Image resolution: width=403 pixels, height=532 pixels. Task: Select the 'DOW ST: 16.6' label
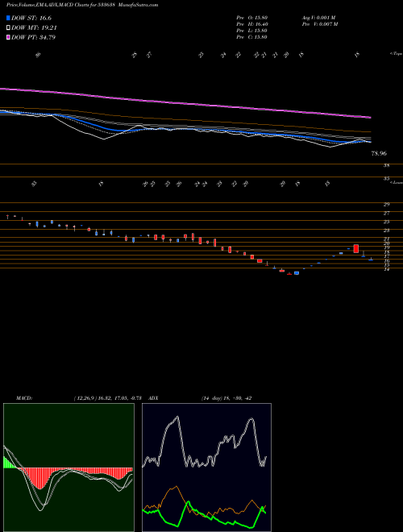31,18
